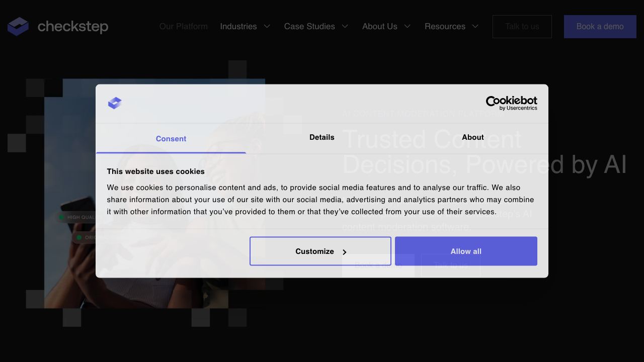Screen dimensions: 644x362
Task: Accept cookies with Allow all
Action: pyautogui.click(x=466, y=251)
